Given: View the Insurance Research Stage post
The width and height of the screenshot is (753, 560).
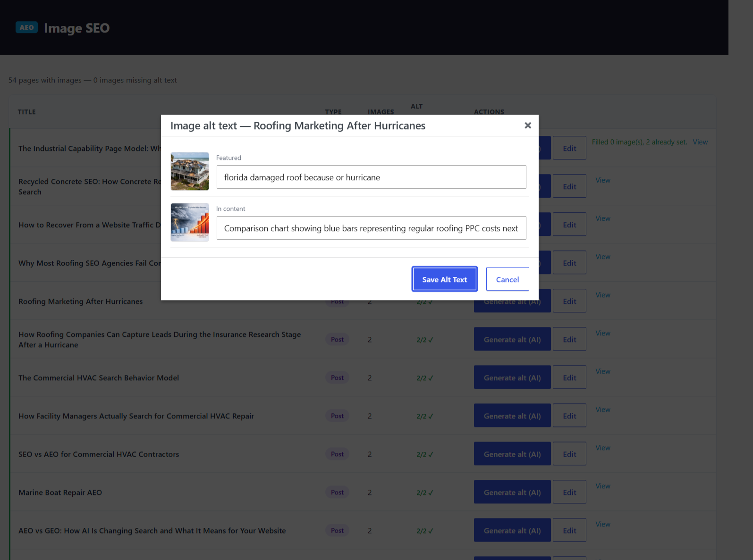Looking at the screenshot, I should (x=603, y=333).
